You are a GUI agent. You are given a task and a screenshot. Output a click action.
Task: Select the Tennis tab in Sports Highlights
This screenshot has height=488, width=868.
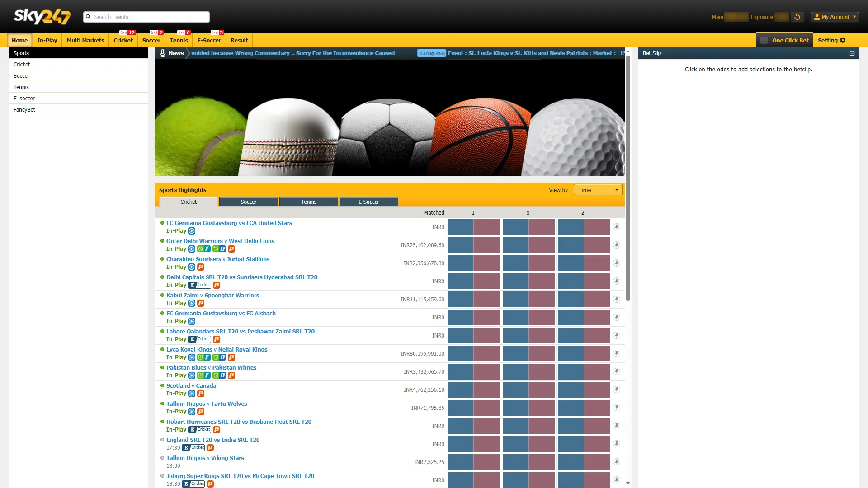pos(309,202)
